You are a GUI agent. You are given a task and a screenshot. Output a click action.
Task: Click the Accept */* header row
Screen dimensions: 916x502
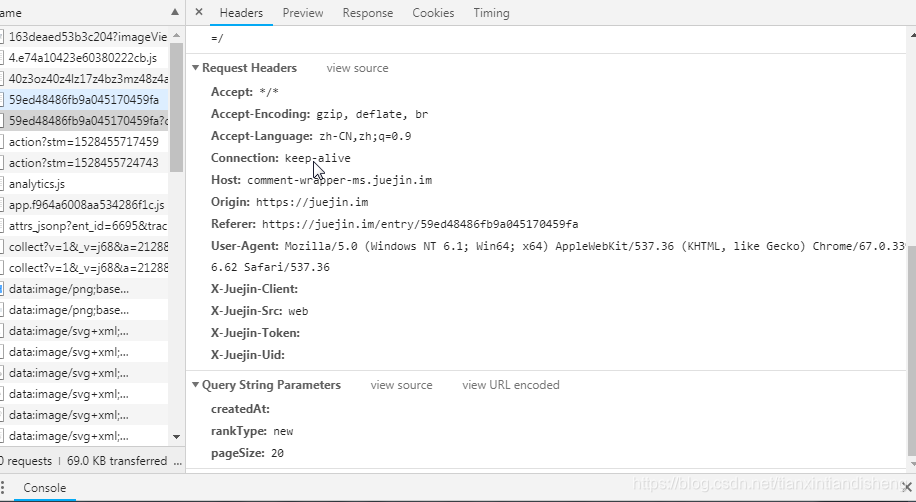[x=244, y=92]
